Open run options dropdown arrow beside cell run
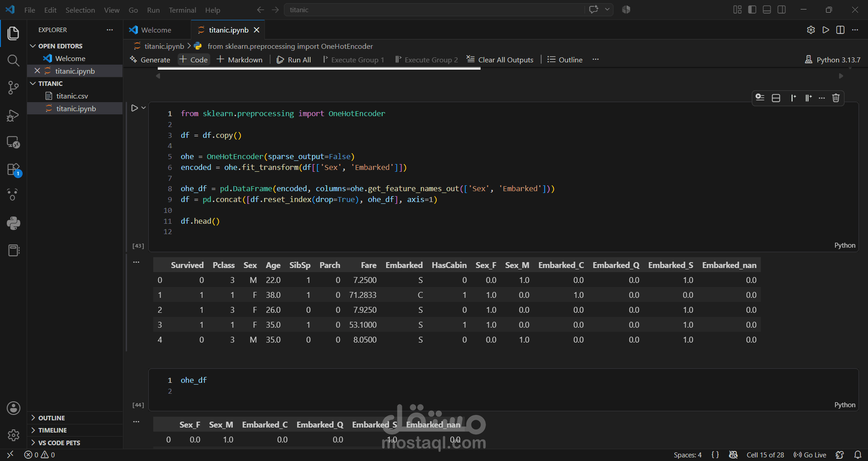Screen dimensions: 868x461 (x=144, y=108)
